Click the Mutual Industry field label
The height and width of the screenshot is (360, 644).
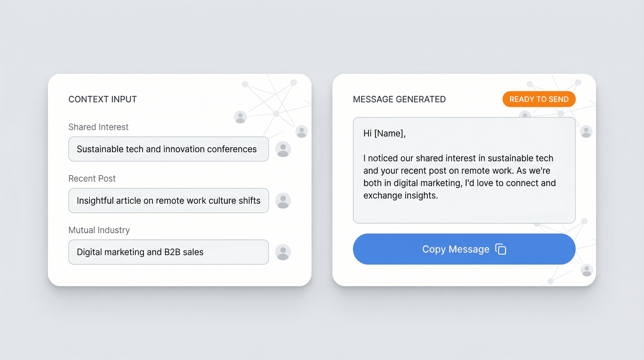coord(99,230)
